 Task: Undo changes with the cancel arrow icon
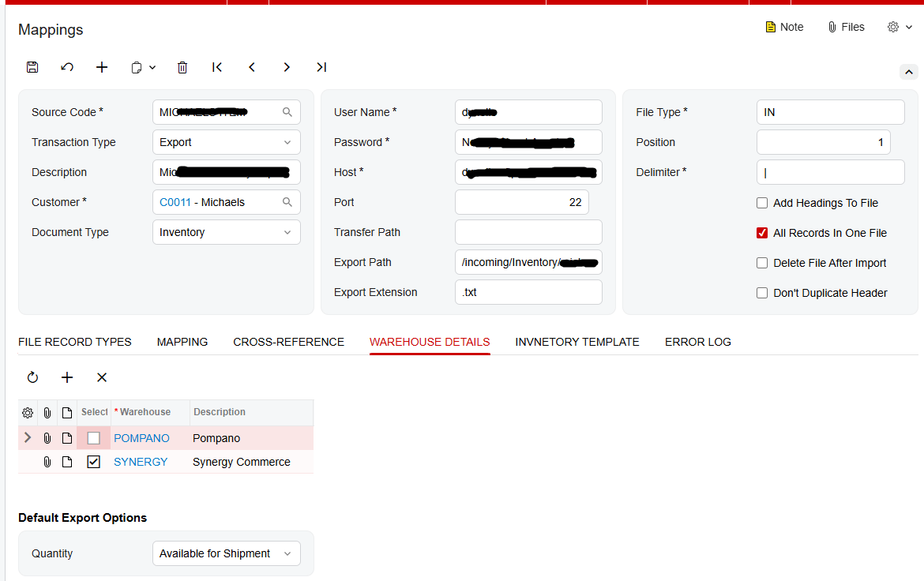[x=67, y=67]
